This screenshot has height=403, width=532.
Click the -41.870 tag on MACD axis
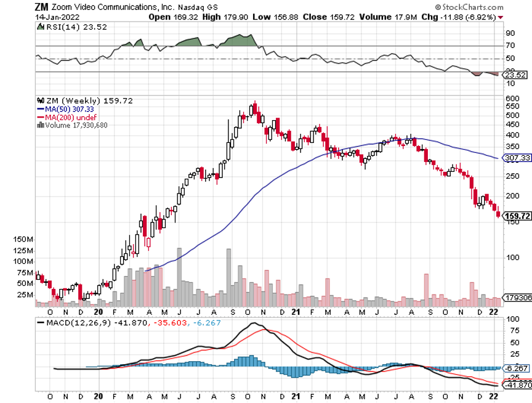[x=517, y=385]
